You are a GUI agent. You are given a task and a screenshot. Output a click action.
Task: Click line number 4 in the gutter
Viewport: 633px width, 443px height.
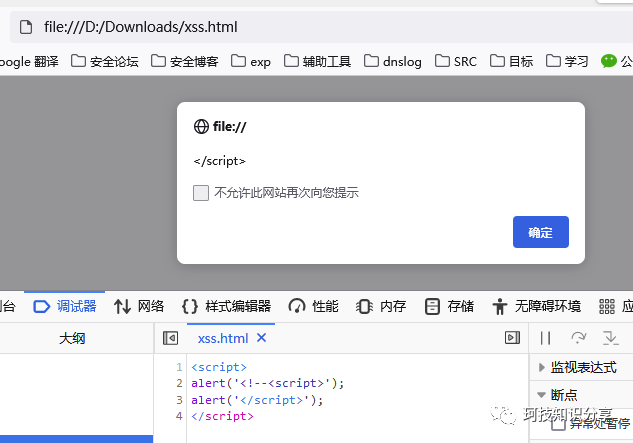pos(179,416)
